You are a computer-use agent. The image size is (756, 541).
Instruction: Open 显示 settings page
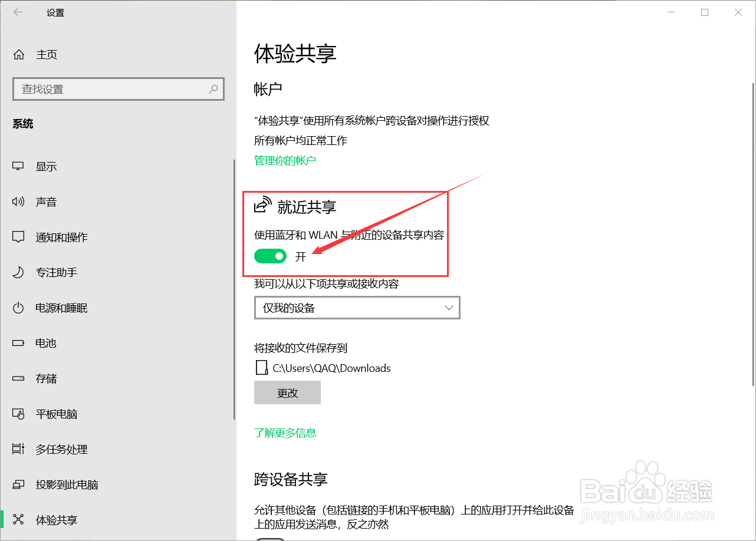click(118, 167)
